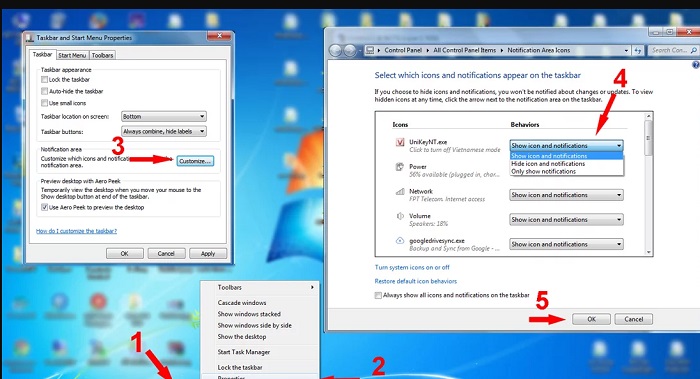Open Taskbar buttons dropdown
Viewport: 700px width, 379px height.
[x=164, y=131]
